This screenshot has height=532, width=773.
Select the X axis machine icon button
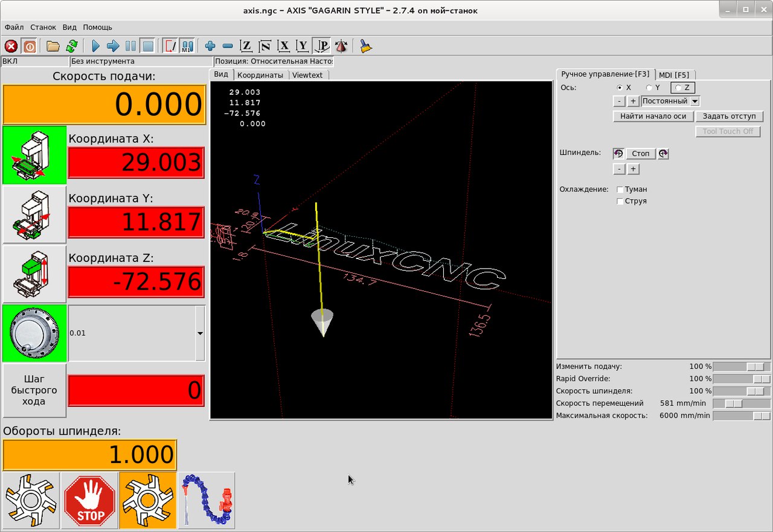pos(34,155)
